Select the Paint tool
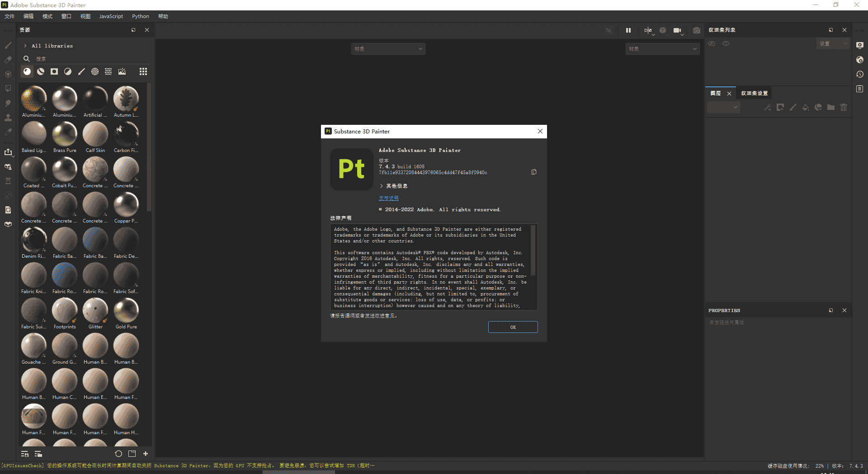 pyautogui.click(x=8, y=45)
